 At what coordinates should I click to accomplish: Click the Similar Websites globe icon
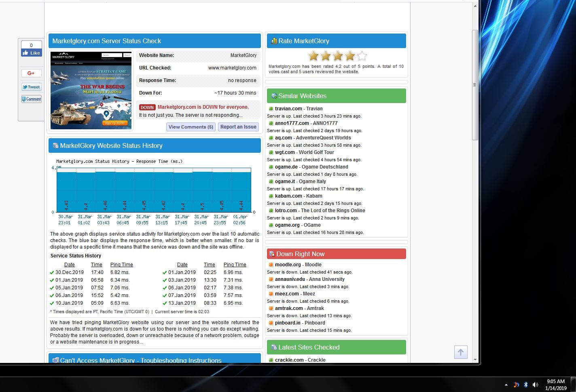tap(274, 96)
